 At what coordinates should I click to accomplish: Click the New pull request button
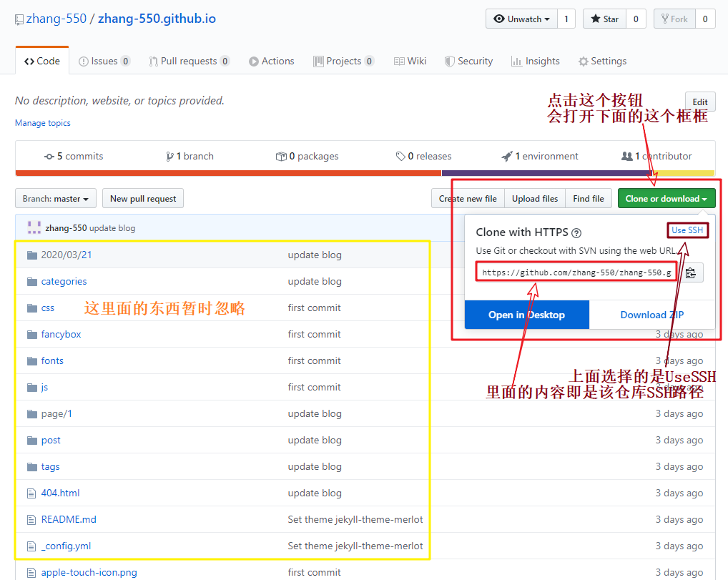[x=143, y=198]
